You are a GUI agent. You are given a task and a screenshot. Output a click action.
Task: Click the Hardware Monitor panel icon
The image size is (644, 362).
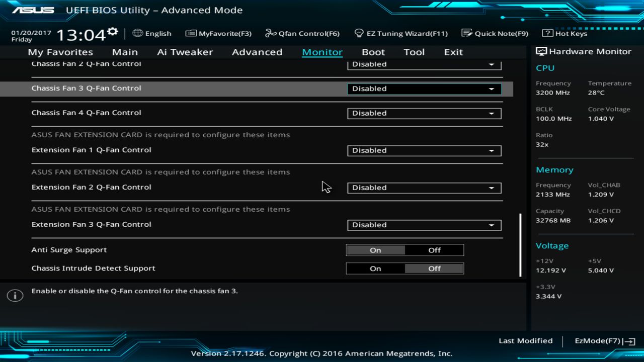(540, 51)
